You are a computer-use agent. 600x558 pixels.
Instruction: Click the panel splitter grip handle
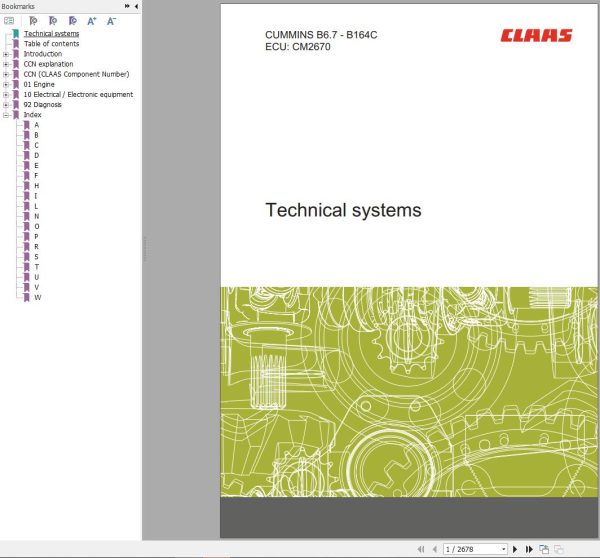tap(145, 249)
